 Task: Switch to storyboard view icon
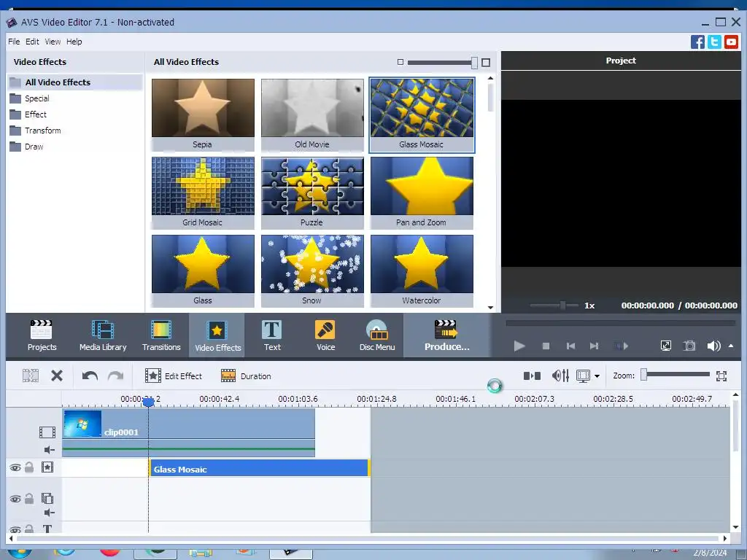click(x=532, y=376)
